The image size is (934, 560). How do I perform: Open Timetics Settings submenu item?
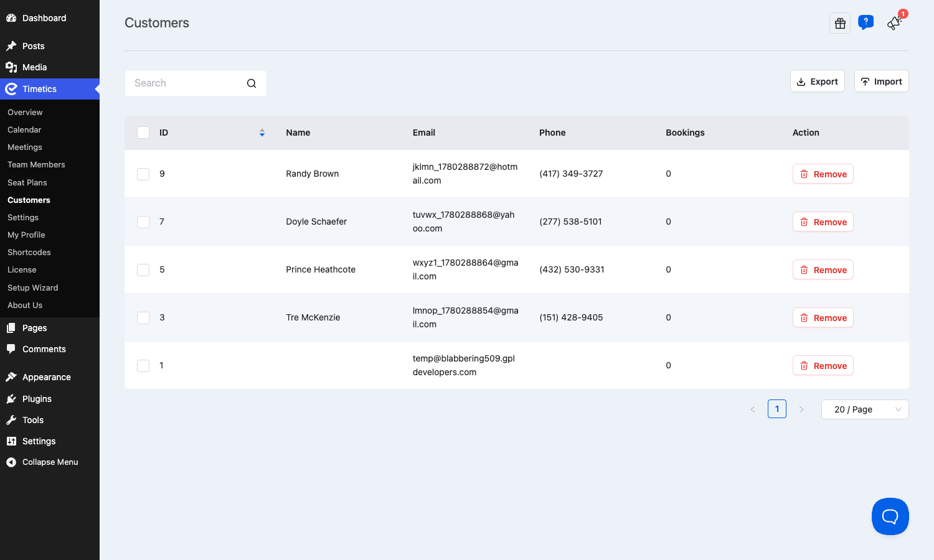[x=23, y=217]
